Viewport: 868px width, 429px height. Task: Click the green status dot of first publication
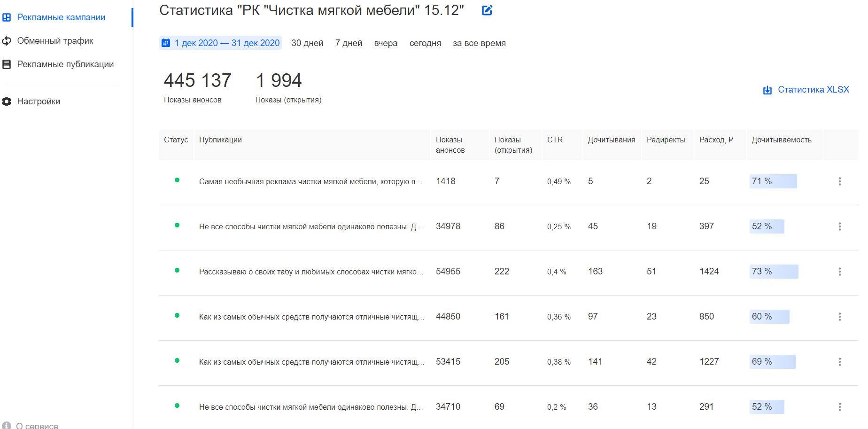pos(177,180)
